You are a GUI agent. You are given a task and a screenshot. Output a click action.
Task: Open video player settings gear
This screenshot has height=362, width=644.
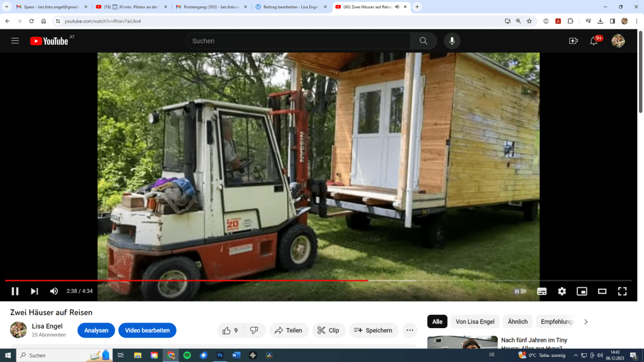[562, 291]
